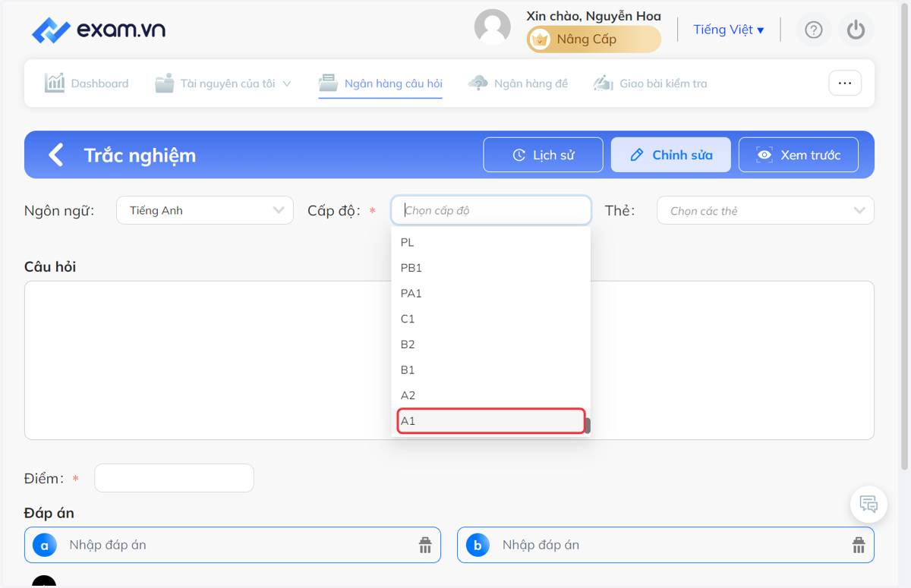Click the Chọn cấp độ input field
The image size is (911, 588).
tap(491, 210)
